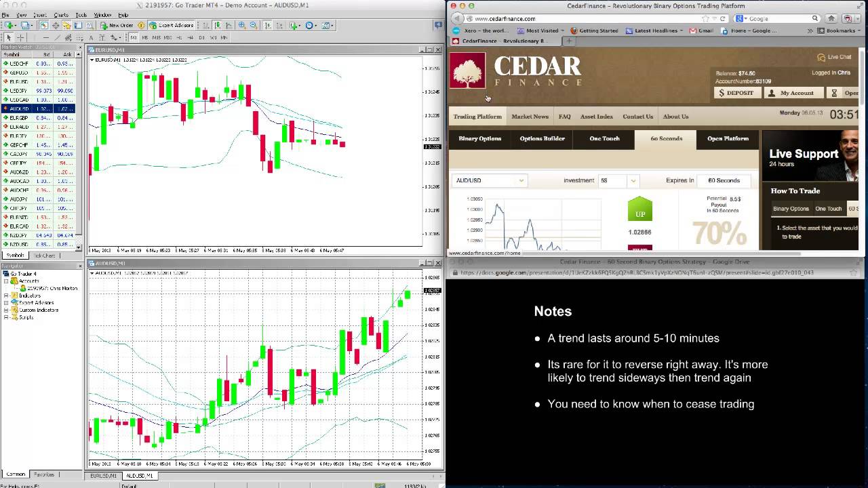Toggle the Expert Advisors button
Screen dimensions: 868x488
point(172,25)
